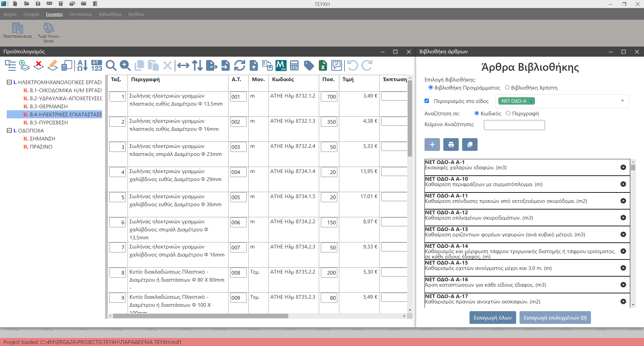Click the alphabetical sort A-Ω icon
Viewport: 644px width, 346px height.
coord(82,65)
